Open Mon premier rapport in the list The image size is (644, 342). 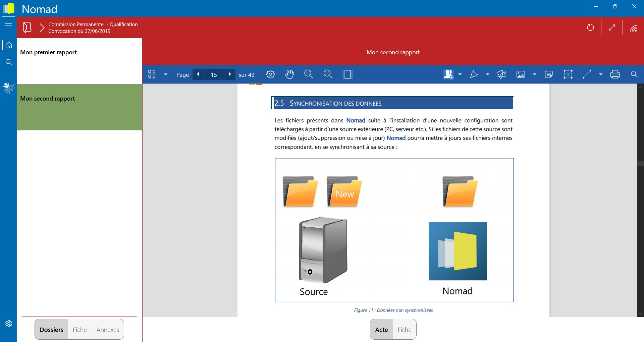[79, 61]
